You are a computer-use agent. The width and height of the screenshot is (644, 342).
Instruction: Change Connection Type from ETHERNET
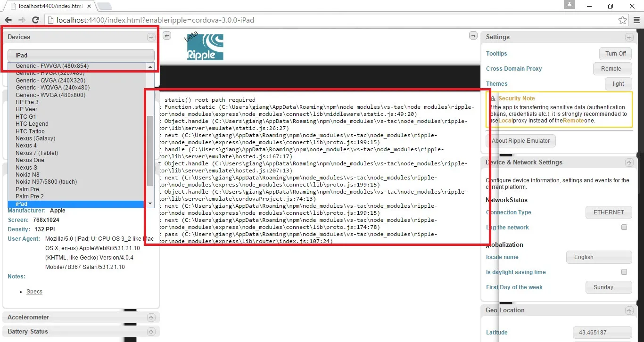coord(609,212)
